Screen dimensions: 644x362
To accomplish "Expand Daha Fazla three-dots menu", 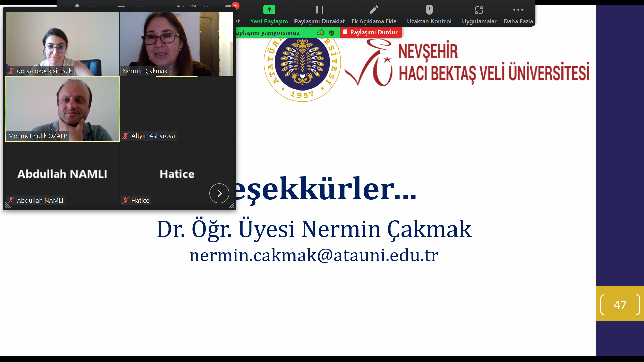I will pos(518,10).
